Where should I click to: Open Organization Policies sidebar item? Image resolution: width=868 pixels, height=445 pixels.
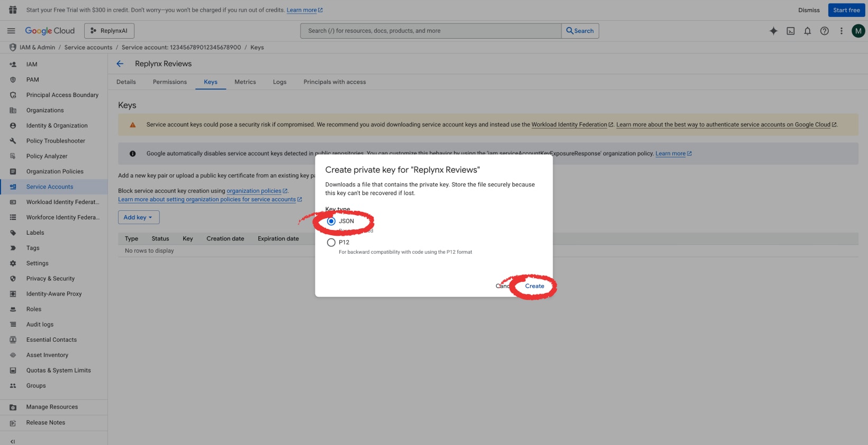coord(53,171)
